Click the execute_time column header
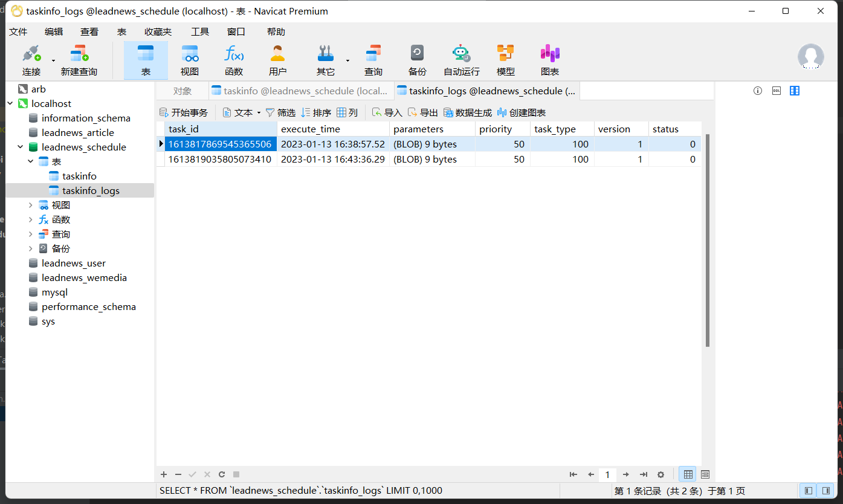 pyautogui.click(x=333, y=129)
